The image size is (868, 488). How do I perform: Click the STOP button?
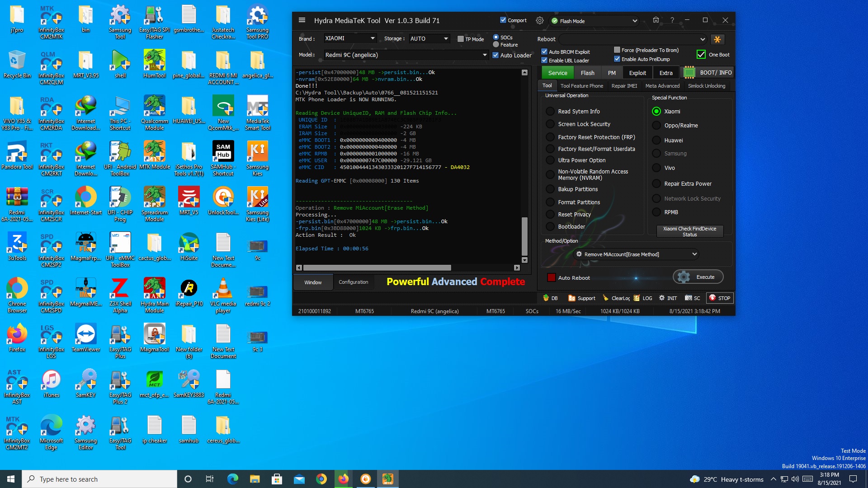(720, 298)
